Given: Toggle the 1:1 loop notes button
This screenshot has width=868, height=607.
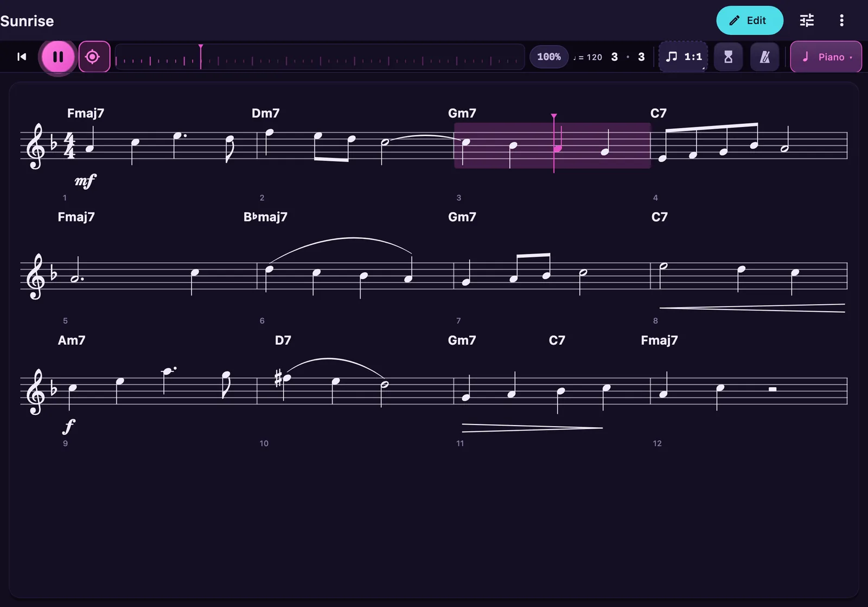Looking at the screenshot, I should pyautogui.click(x=684, y=56).
